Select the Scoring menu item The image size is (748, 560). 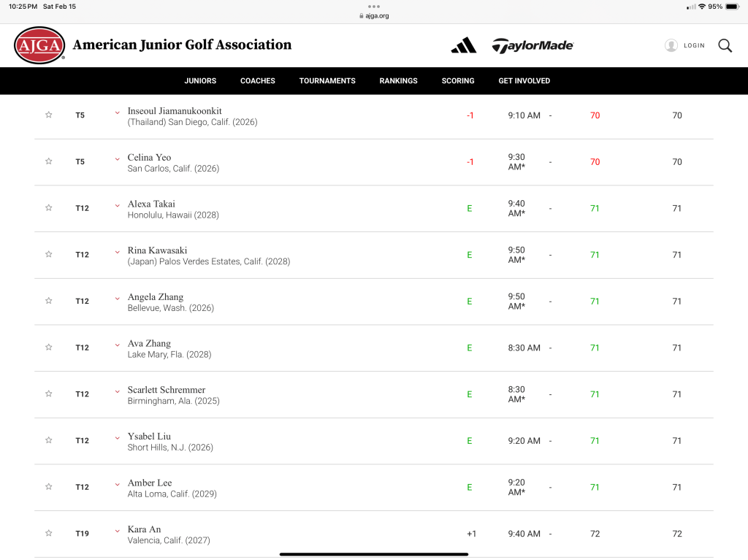coord(458,81)
